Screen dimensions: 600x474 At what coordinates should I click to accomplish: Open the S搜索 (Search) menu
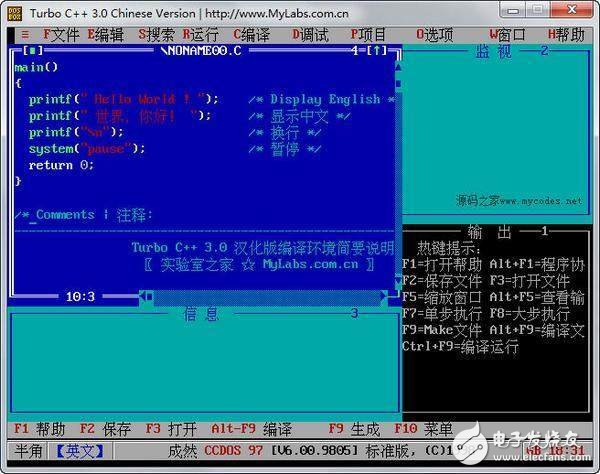click(x=157, y=35)
